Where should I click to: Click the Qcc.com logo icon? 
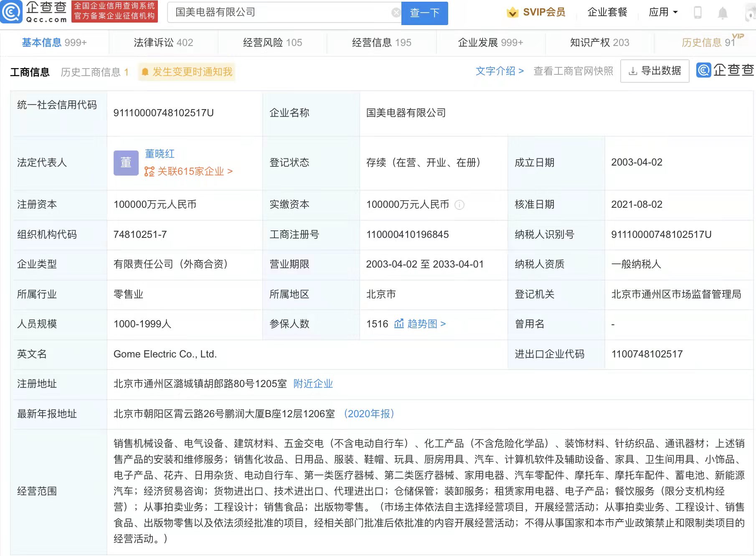coord(11,12)
